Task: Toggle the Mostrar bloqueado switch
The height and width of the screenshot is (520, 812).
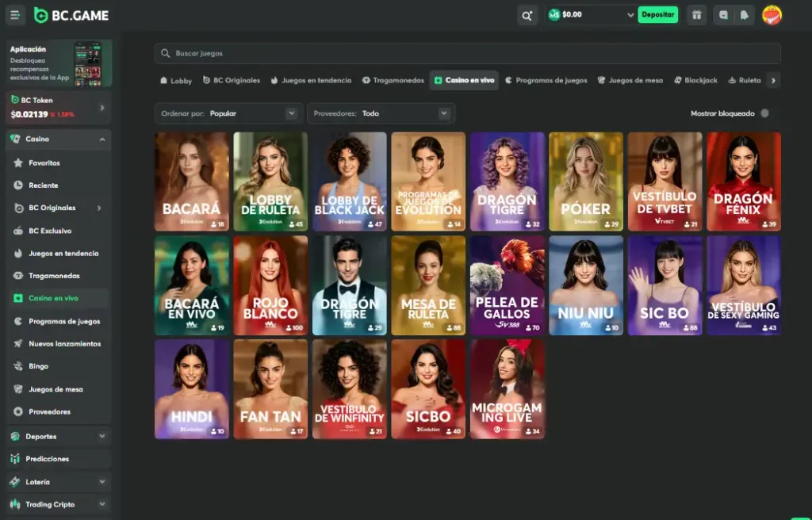Action: (765, 113)
